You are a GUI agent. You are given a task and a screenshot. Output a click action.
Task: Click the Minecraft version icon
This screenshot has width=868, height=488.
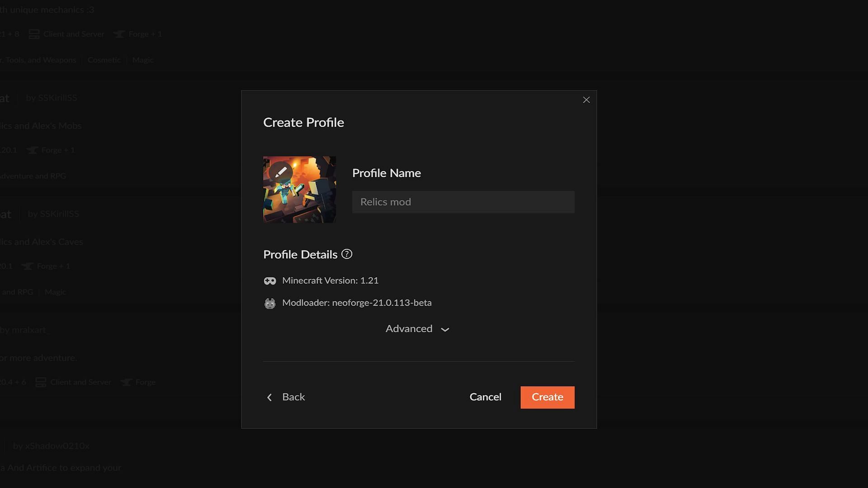pyautogui.click(x=269, y=281)
